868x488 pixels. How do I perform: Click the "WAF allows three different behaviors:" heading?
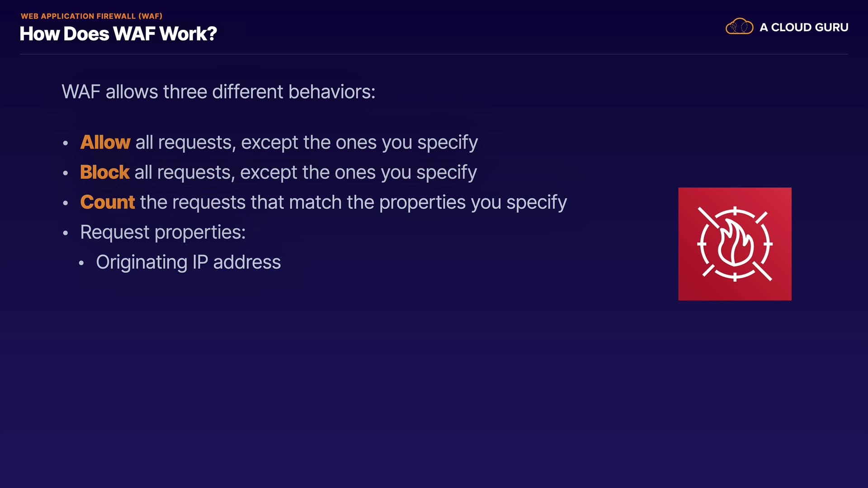[x=218, y=92]
